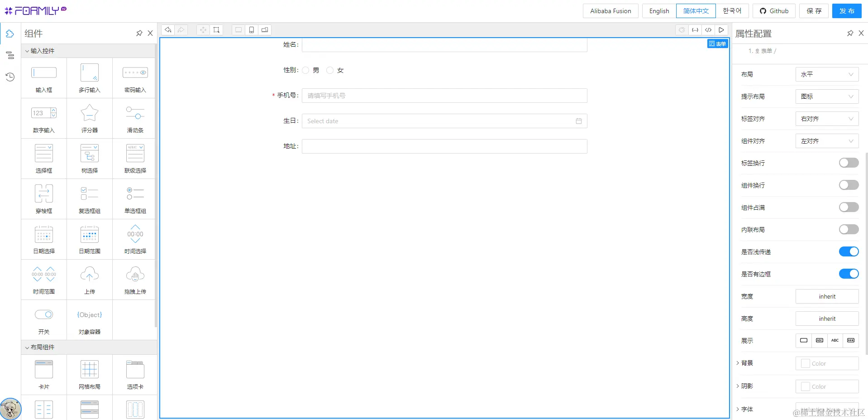The height and width of the screenshot is (420, 868).
Task: Open the outline tree panel icon in left sidebar
Action: click(10, 55)
